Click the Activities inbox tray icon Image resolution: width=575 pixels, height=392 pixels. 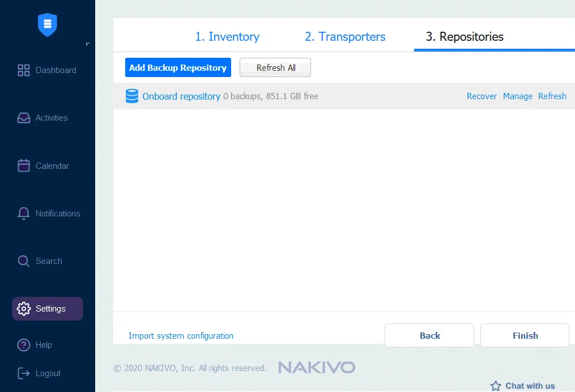(x=24, y=118)
